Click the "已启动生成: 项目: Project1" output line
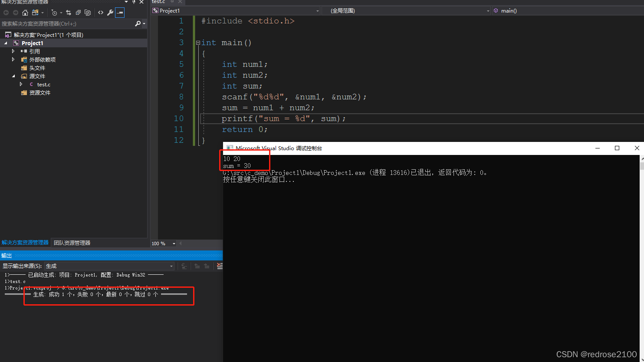 84,275
